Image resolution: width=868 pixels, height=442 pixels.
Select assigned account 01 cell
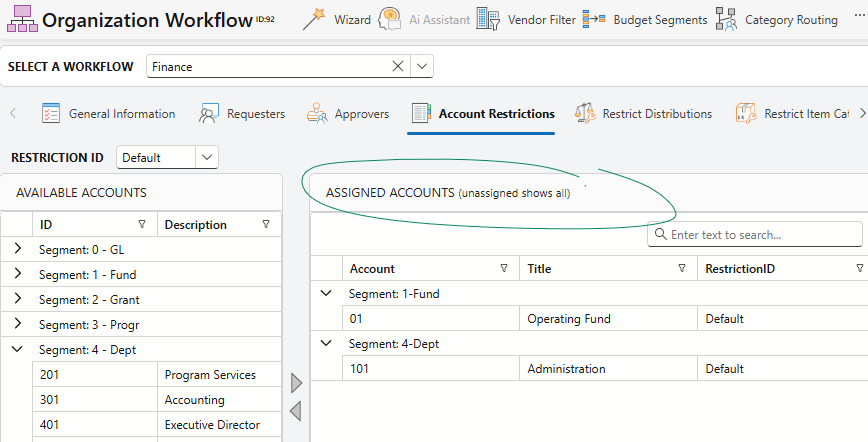coord(431,318)
